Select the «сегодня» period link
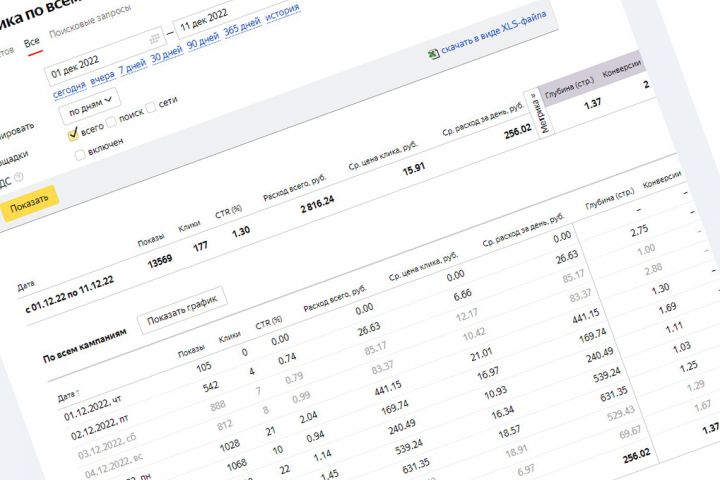This screenshot has width=720, height=480. pos(69,90)
